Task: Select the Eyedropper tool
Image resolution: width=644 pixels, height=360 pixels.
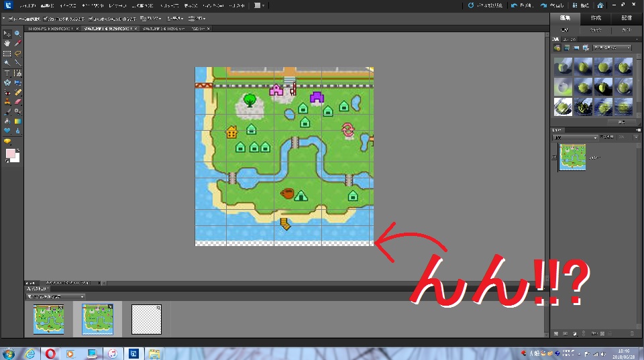Action: pos(17,44)
